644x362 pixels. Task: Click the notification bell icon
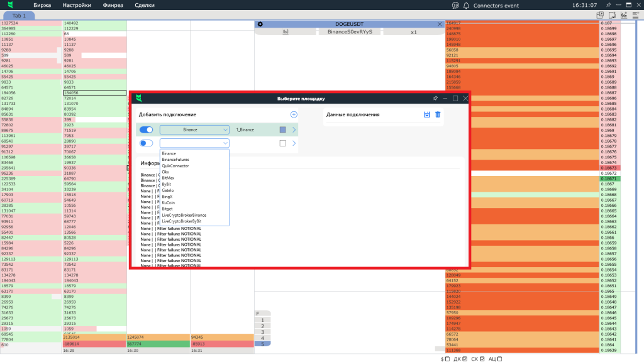point(466,5)
